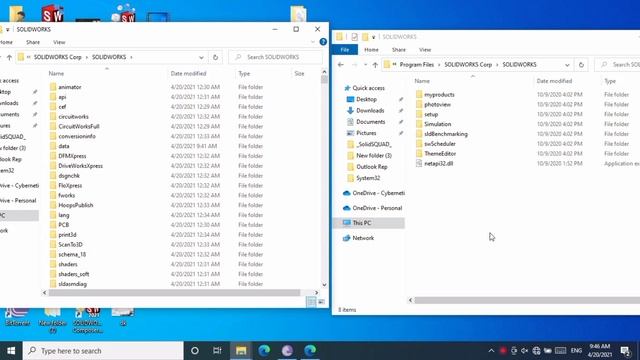Go up one level in right window
640x360 pixels.
[x=375, y=64]
